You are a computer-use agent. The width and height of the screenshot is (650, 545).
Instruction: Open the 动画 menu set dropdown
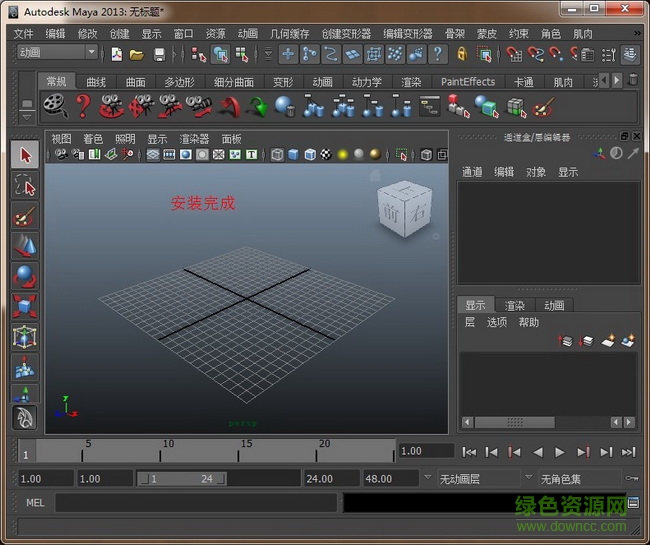58,53
